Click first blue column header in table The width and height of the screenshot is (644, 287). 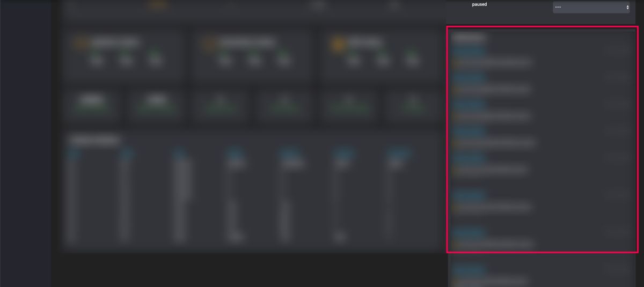pyautogui.click(x=75, y=154)
